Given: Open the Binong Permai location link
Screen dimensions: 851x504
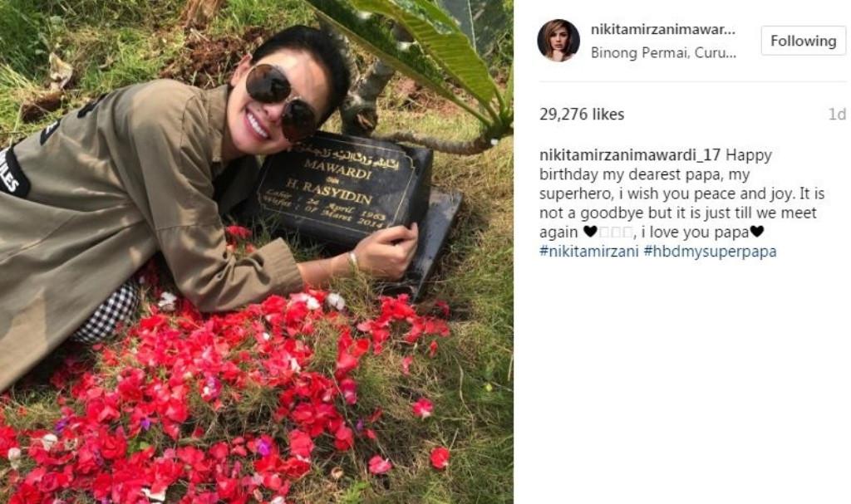Looking at the screenshot, I should pos(663,53).
